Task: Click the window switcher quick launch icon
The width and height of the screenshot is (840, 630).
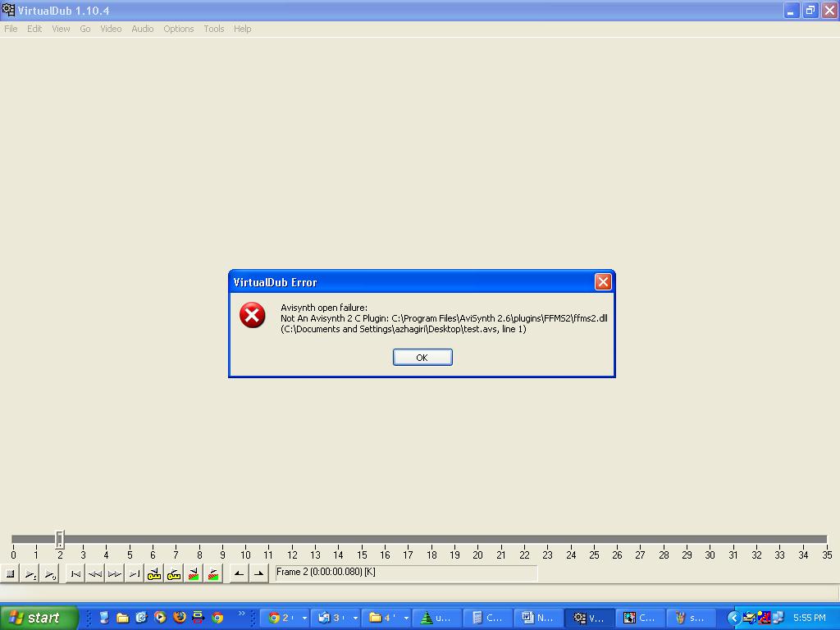Action: point(199,618)
